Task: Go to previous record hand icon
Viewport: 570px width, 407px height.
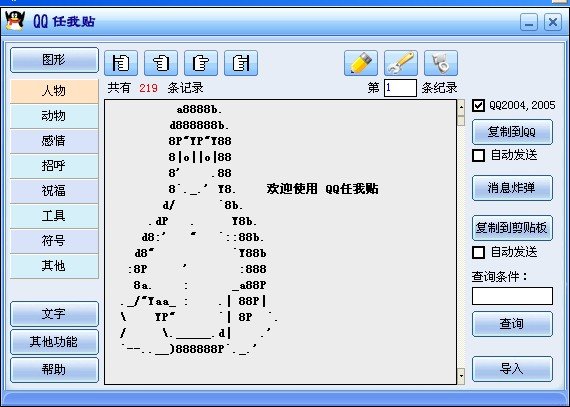Action: click(161, 63)
